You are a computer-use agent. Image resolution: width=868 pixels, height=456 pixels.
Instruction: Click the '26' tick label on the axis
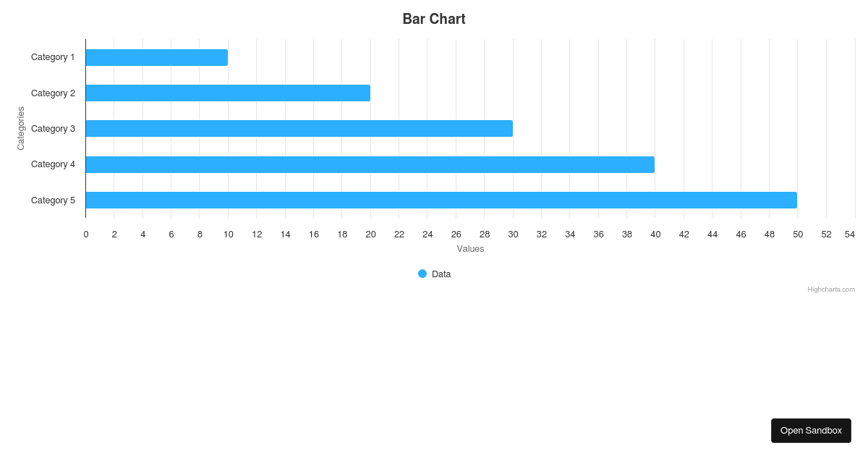coord(456,234)
